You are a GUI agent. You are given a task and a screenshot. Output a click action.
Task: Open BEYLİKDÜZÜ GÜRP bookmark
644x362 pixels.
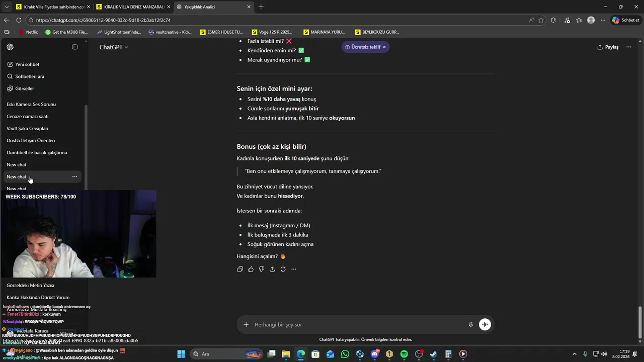click(377, 32)
